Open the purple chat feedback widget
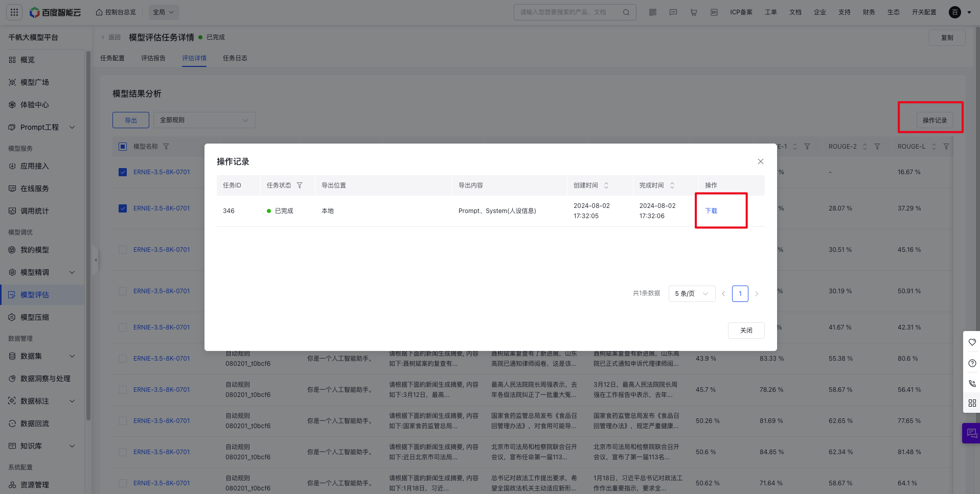 [x=971, y=433]
